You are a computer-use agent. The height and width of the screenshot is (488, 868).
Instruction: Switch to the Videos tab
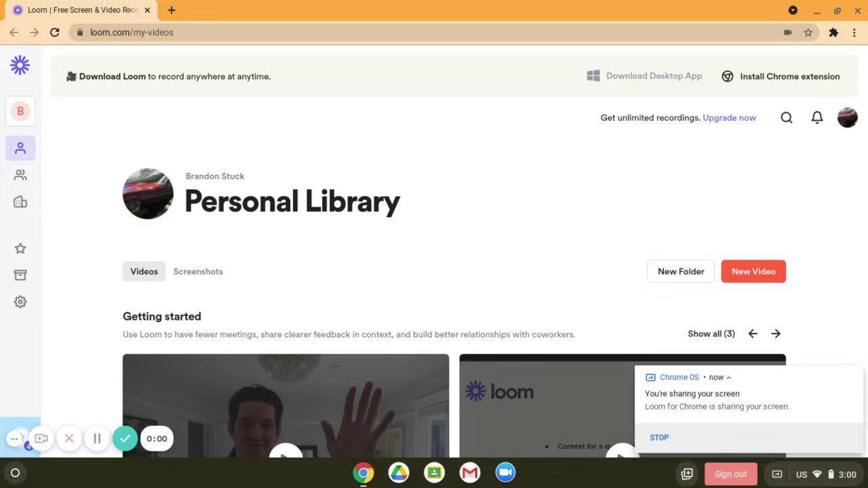(144, 271)
